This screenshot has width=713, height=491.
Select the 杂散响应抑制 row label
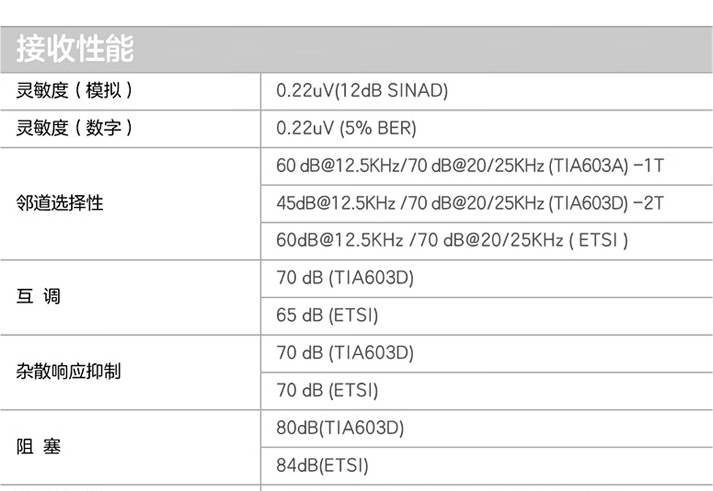click(68, 371)
